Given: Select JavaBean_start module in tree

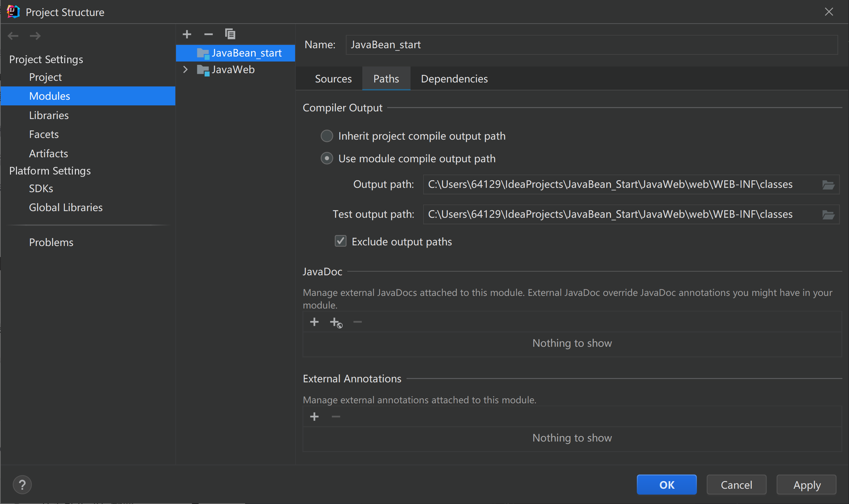Looking at the screenshot, I should point(246,53).
